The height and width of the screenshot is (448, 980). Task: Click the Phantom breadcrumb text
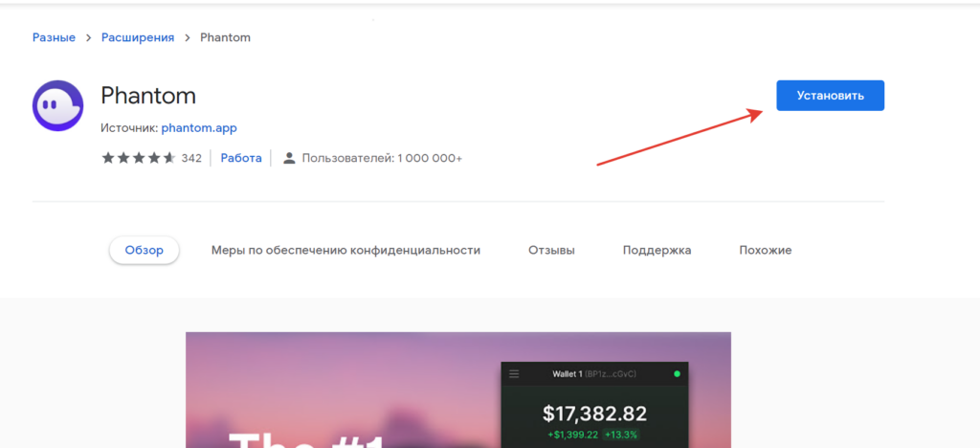click(225, 37)
